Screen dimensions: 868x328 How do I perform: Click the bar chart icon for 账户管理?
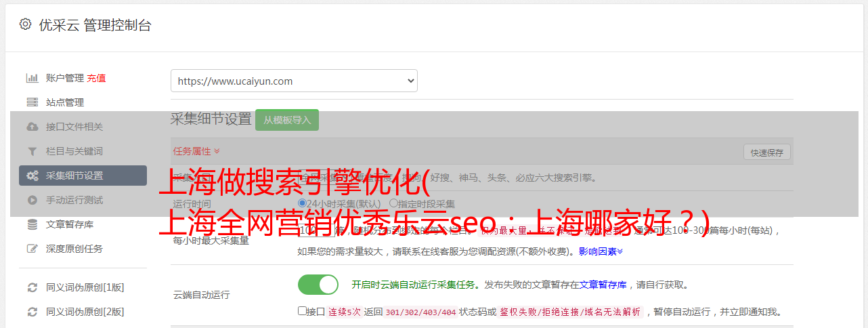coord(32,78)
